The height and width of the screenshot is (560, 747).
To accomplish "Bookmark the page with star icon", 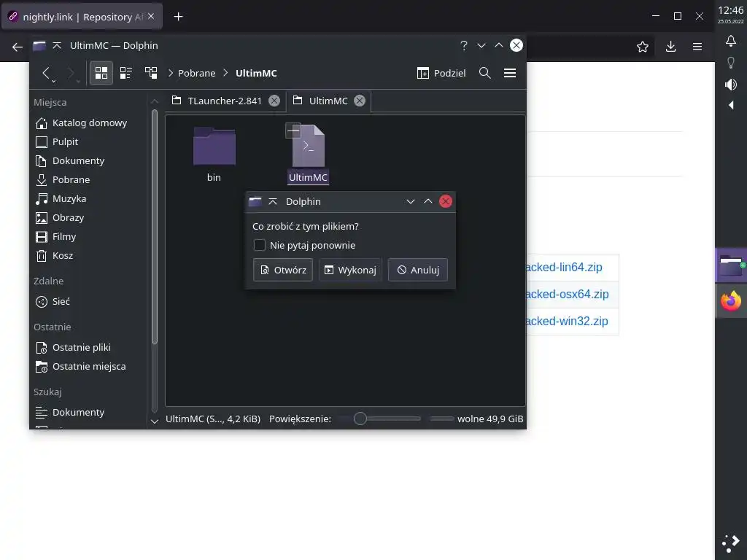I will (x=642, y=46).
